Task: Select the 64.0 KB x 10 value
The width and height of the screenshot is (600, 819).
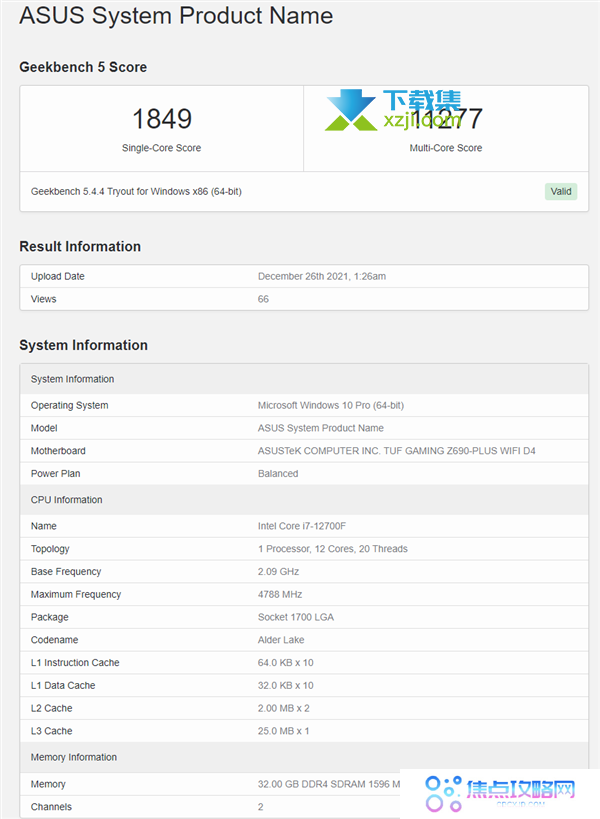Action: click(x=286, y=663)
